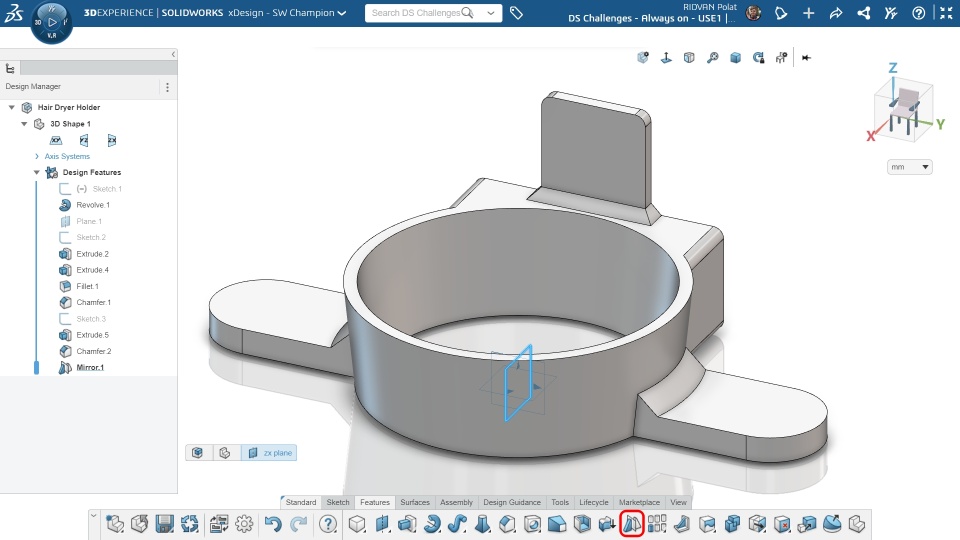
Task: Click the rib feature tool icon
Action: point(682,524)
